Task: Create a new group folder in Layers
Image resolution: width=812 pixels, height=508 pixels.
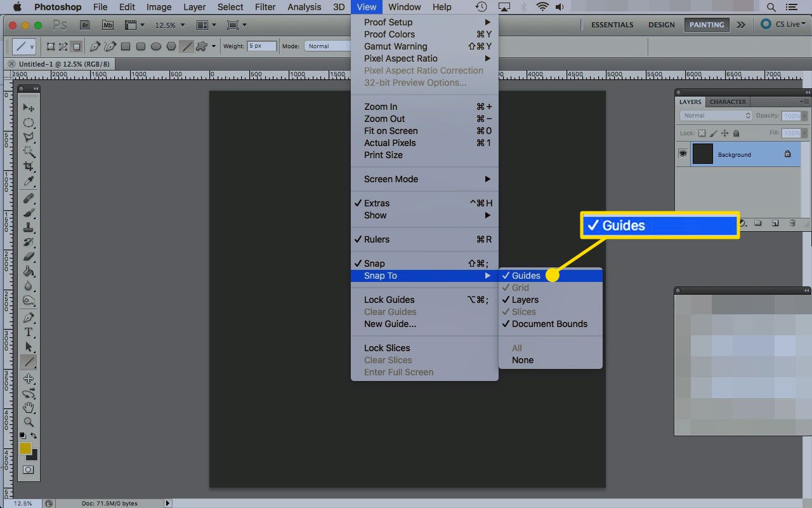Action: click(x=758, y=224)
